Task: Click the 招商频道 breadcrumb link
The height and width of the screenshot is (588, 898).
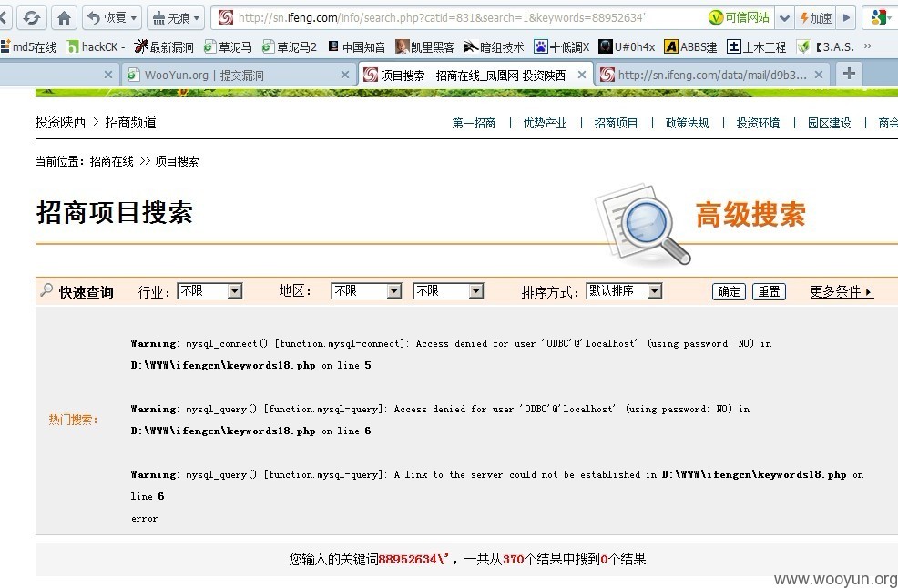Action: [130, 122]
